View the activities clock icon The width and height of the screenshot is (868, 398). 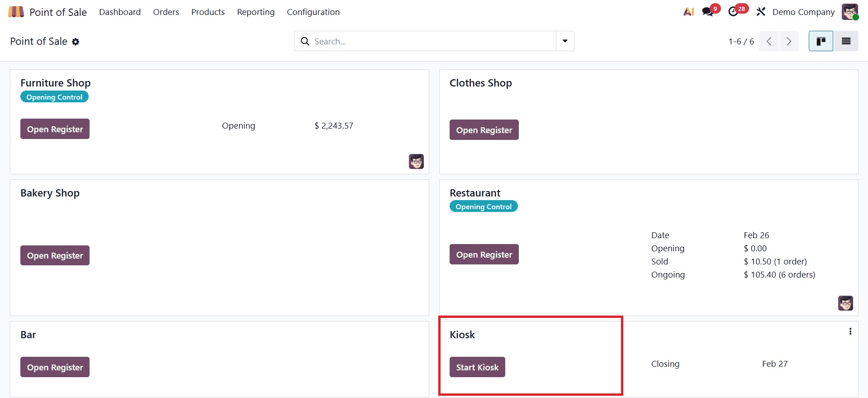click(x=734, y=11)
